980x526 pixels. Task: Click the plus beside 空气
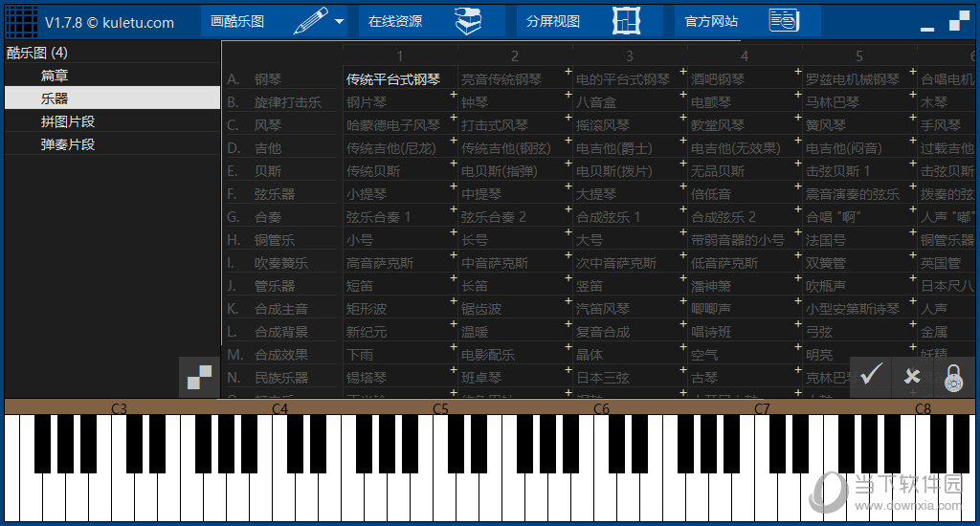pos(798,347)
